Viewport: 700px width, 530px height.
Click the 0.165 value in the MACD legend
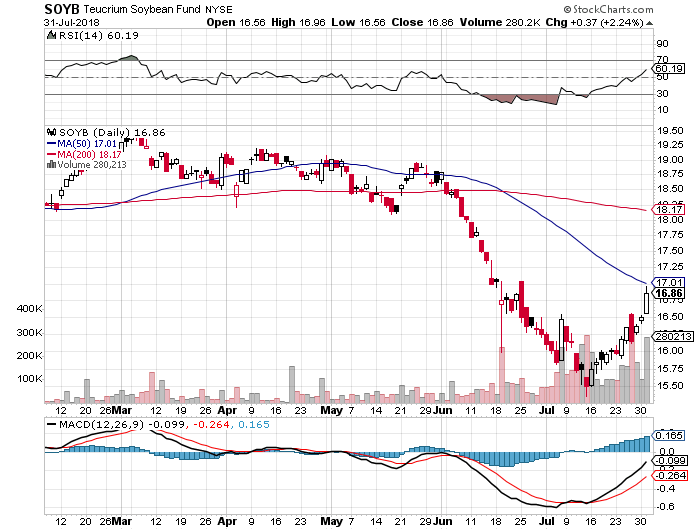coord(254,424)
